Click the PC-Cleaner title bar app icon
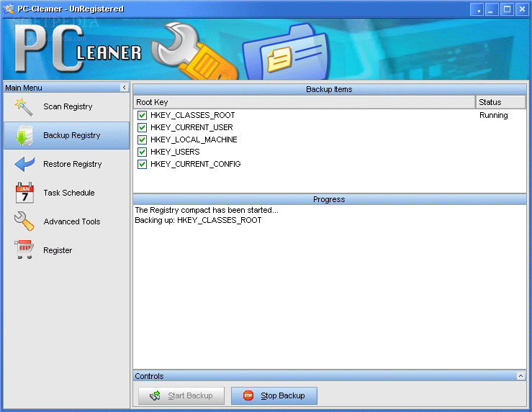Image resolution: width=532 pixels, height=412 pixels. (x=9, y=9)
